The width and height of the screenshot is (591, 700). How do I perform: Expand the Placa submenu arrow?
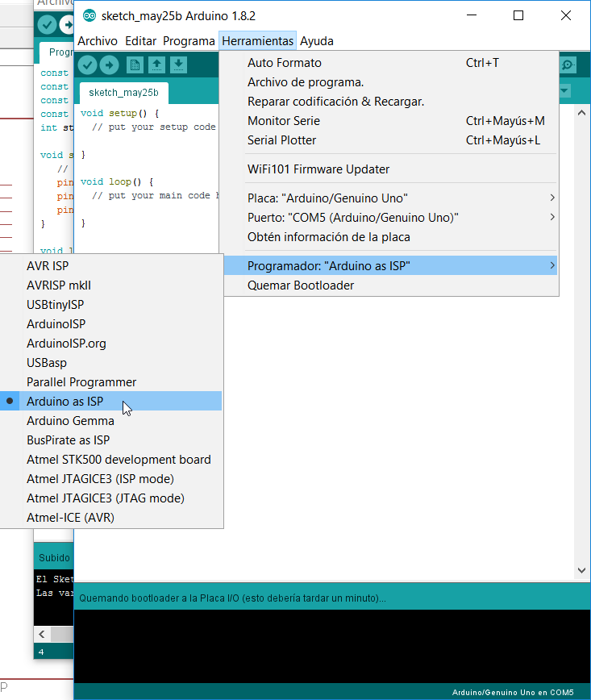pyautogui.click(x=552, y=198)
